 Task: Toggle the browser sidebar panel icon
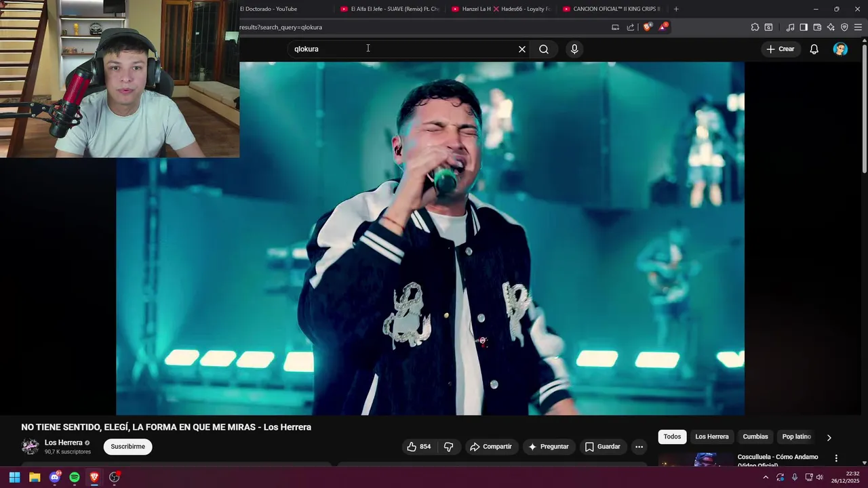click(804, 27)
